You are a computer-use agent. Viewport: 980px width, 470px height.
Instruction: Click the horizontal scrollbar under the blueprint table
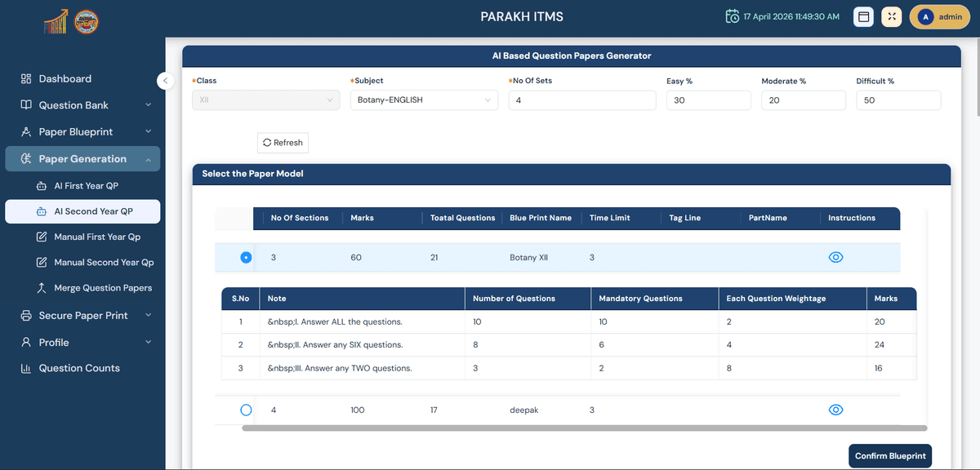(x=584, y=428)
